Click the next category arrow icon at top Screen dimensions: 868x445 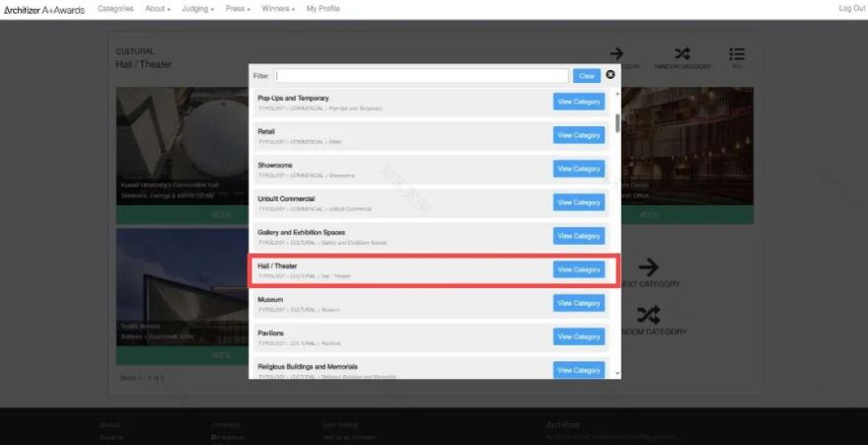coord(616,53)
